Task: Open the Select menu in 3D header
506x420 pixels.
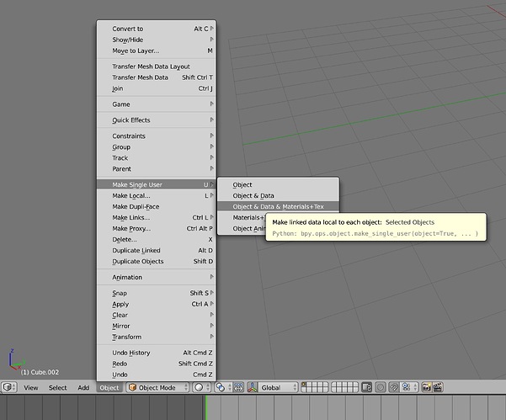Action: (57, 387)
